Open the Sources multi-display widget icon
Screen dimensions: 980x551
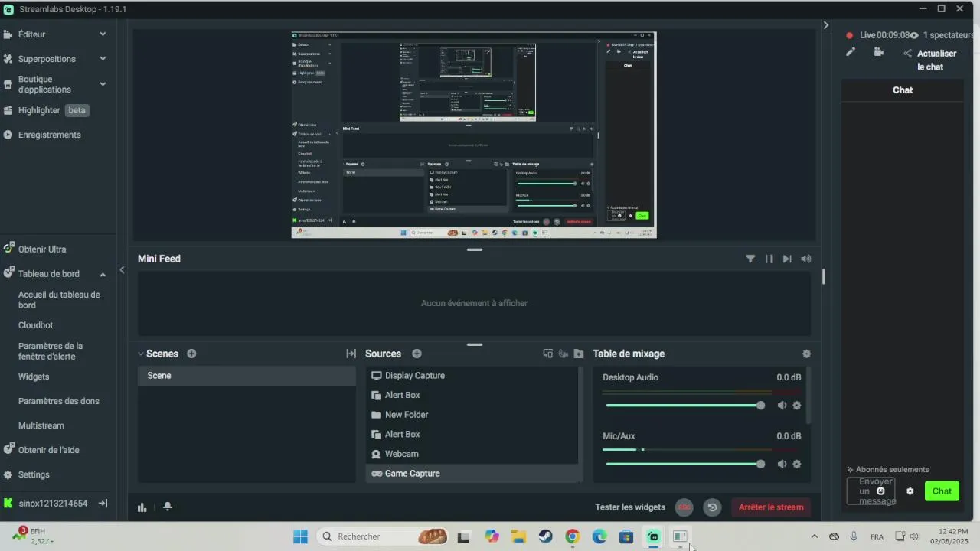[547, 354]
